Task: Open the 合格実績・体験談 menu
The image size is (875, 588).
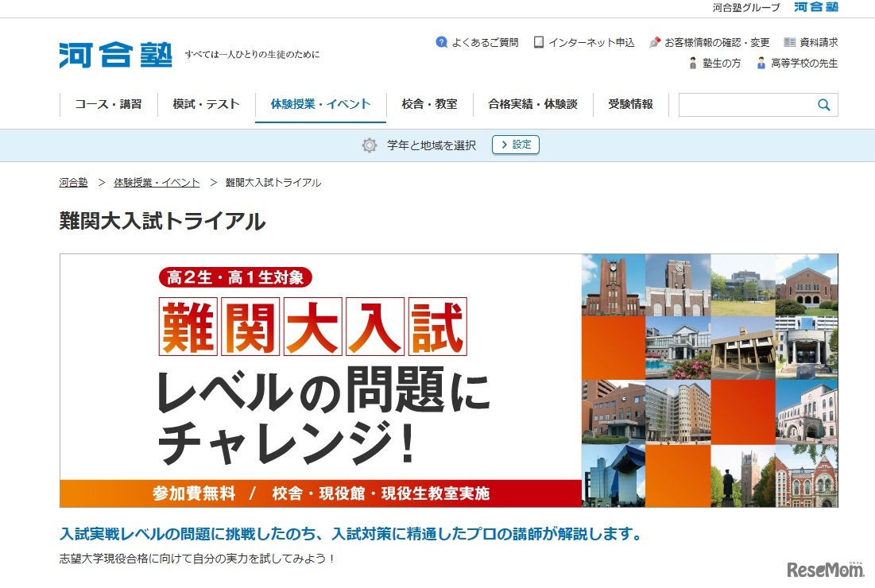Action: [532, 104]
